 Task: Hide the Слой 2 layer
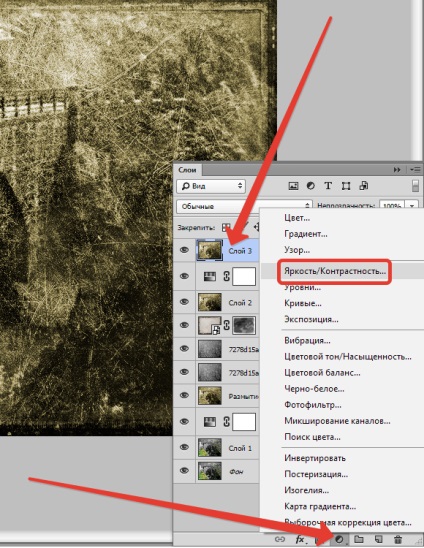click(x=184, y=302)
